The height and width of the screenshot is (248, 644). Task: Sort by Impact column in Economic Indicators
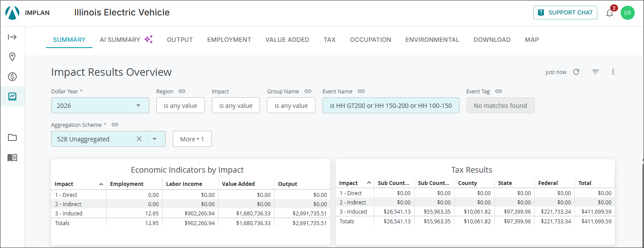click(x=79, y=184)
